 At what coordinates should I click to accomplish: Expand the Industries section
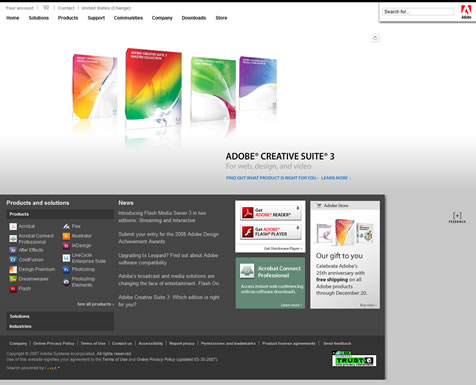[60, 326]
